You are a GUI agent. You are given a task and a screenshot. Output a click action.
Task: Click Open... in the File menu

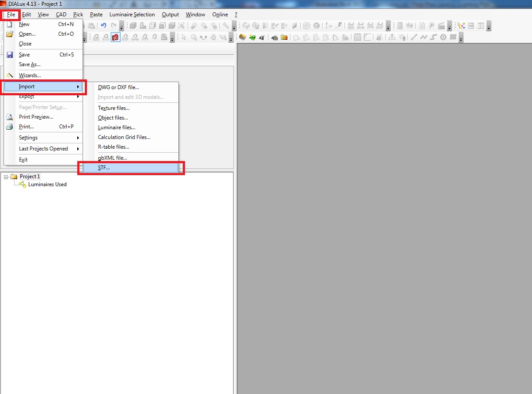(x=43, y=34)
